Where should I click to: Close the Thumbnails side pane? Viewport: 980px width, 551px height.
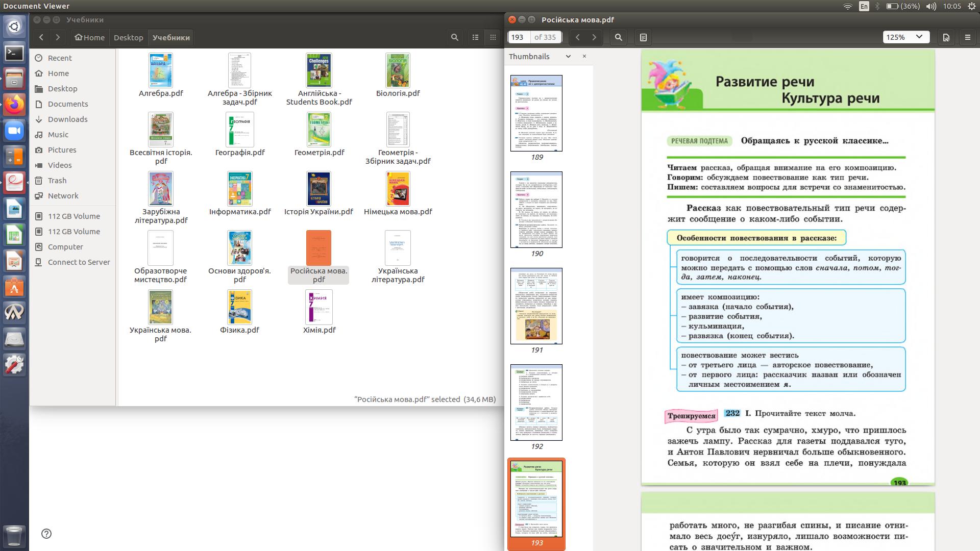584,57
